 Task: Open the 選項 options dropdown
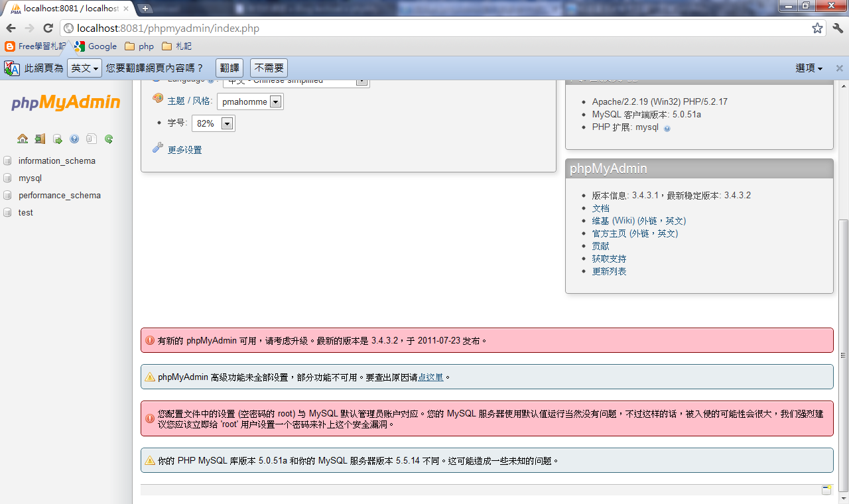pyautogui.click(x=809, y=68)
